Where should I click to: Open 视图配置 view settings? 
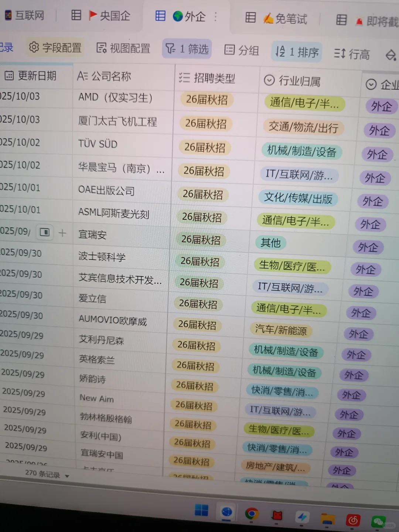coord(123,48)
